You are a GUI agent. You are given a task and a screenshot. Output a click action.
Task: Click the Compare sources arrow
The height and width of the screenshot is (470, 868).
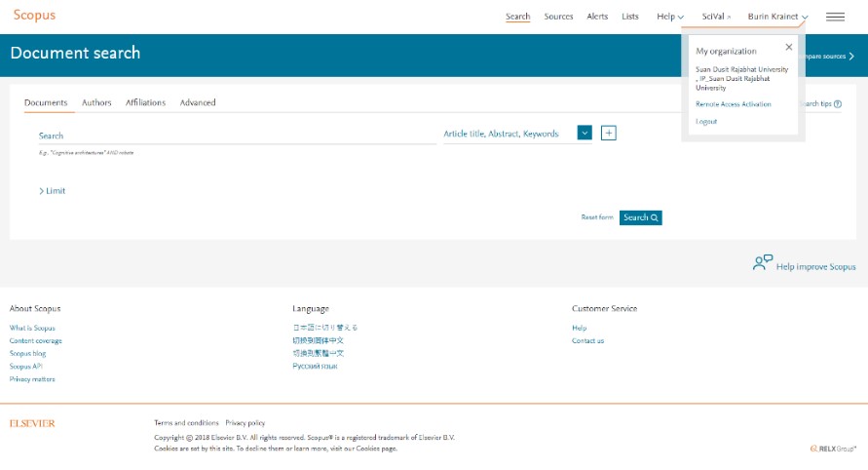851,56
